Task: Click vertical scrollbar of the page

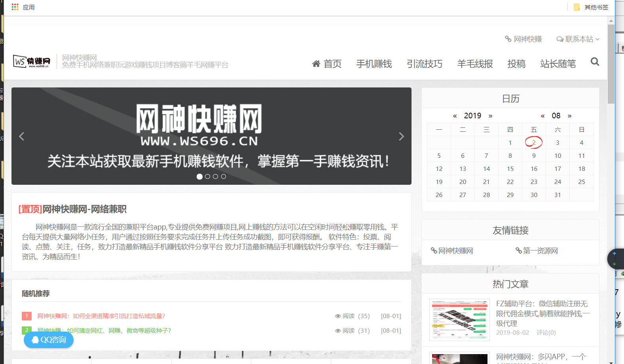Action: [611, 63]
